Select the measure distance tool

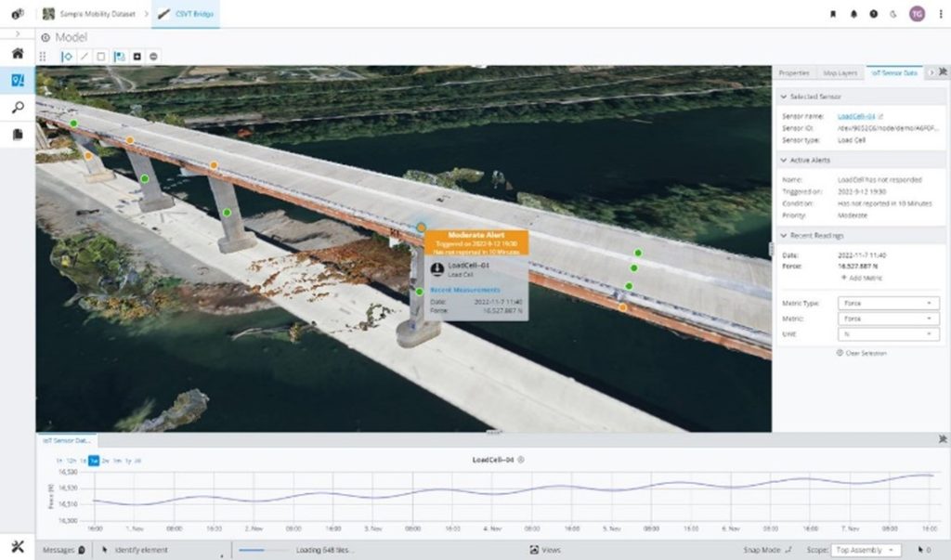(84, 56)
